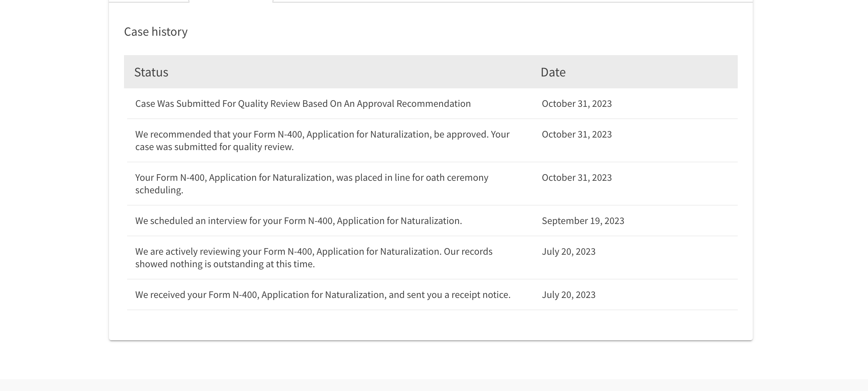The width and height of the screenshot is (868, 391).
Task: Open the Submitted For Quality Review status entry
Action: (303, 103)
